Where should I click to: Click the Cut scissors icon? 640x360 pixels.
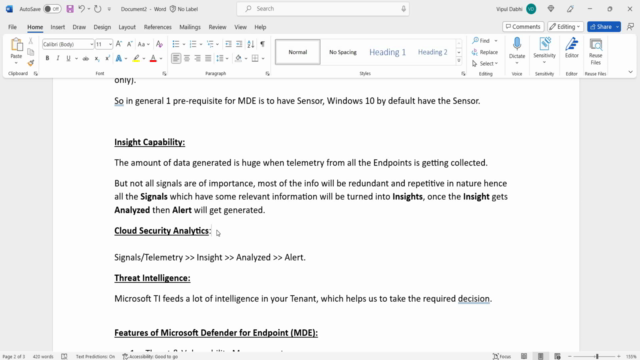point(31,41)
